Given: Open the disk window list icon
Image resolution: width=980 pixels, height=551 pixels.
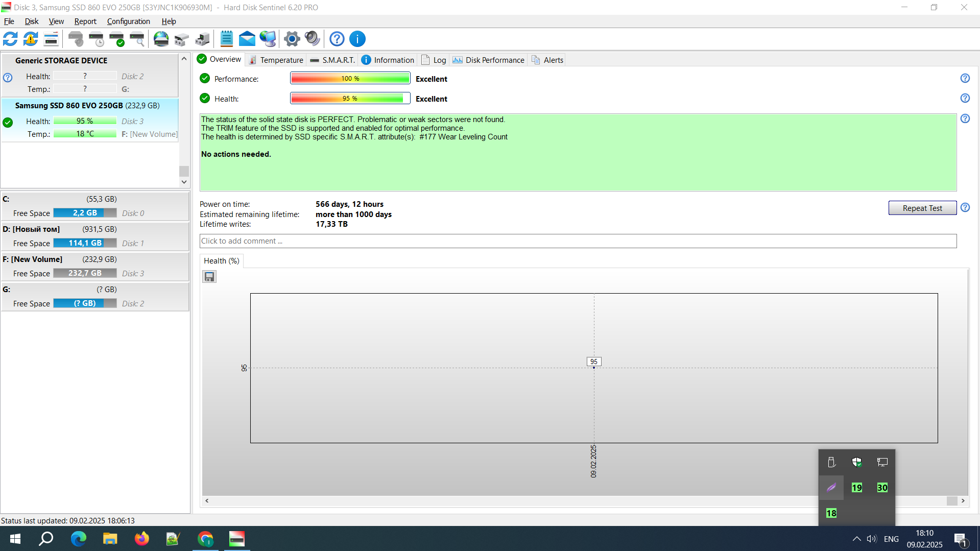Looking at the screenshot, I should pos(51,39).
